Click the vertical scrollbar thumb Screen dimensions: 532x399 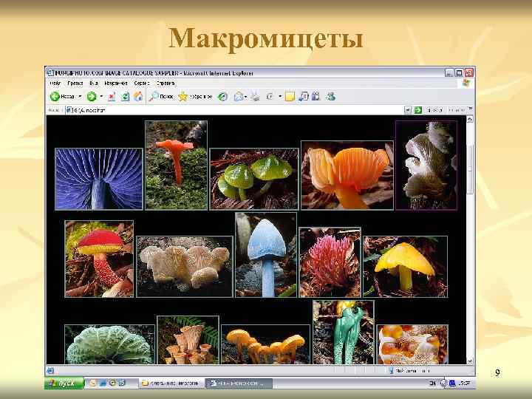tap(470, 169)
